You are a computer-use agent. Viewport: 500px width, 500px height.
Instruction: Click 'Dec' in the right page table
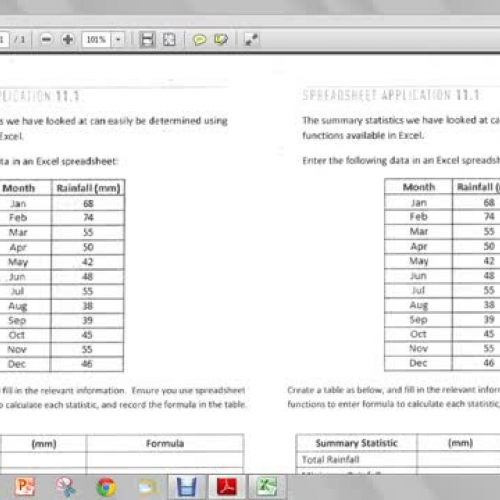pos(418,363)
